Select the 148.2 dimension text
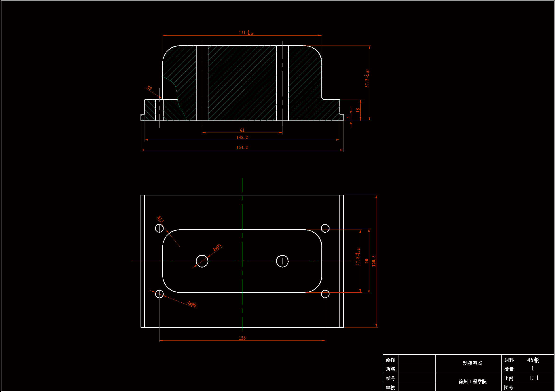The image size is (555, 392). click(x=242, y=138)
